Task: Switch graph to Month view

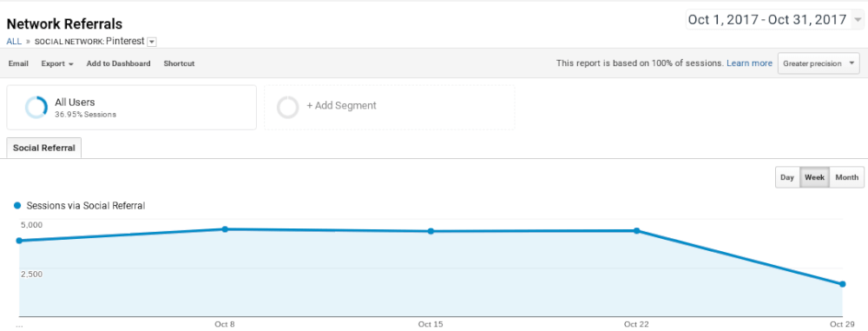Action: [846, 177]
